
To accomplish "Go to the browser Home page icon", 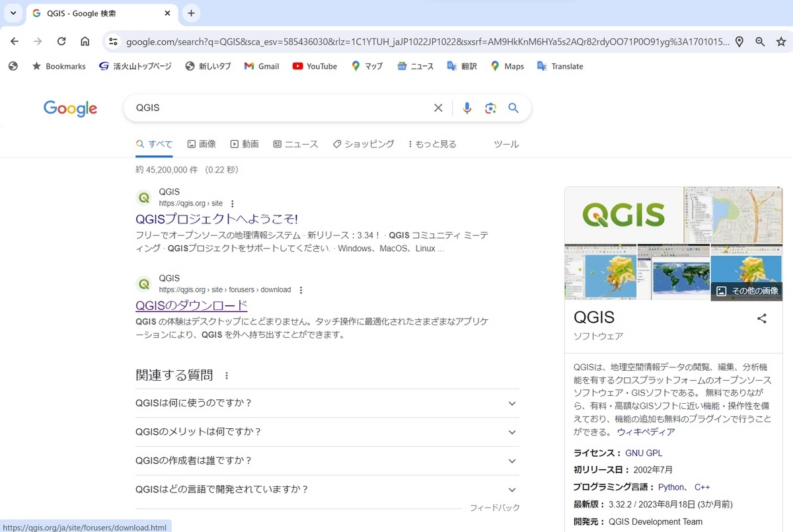I will (x=85, y=42).
